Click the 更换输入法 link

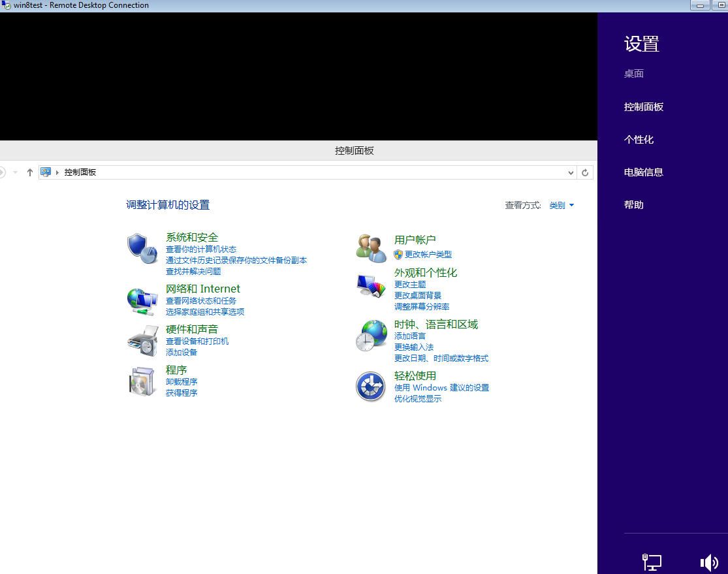coord(414,347)
